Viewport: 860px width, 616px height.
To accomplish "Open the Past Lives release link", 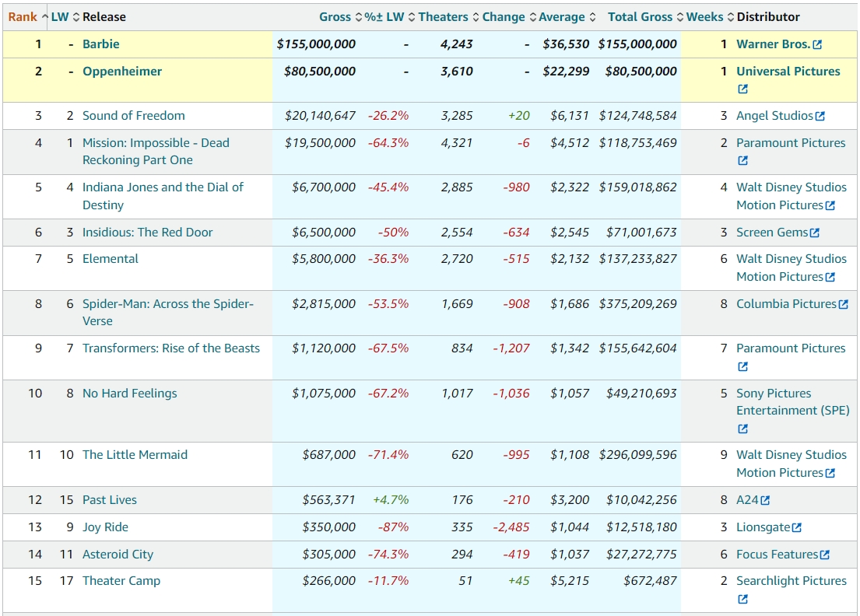I will pos(110,500).
